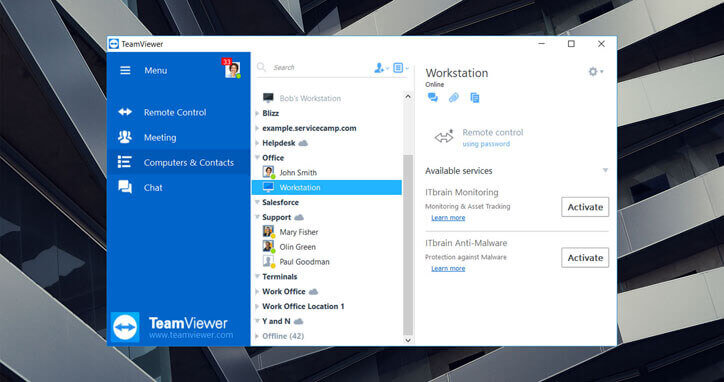Expand the Helpdesk group

click(257, 143)
